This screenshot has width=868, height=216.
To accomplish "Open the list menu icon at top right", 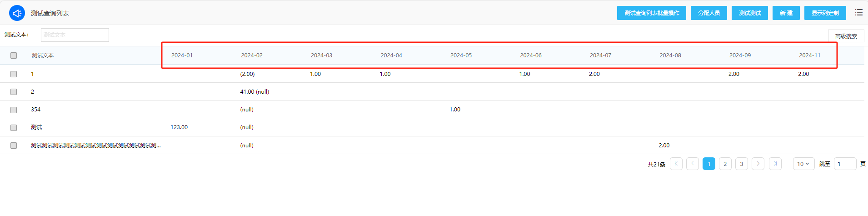I will point(858,13).
